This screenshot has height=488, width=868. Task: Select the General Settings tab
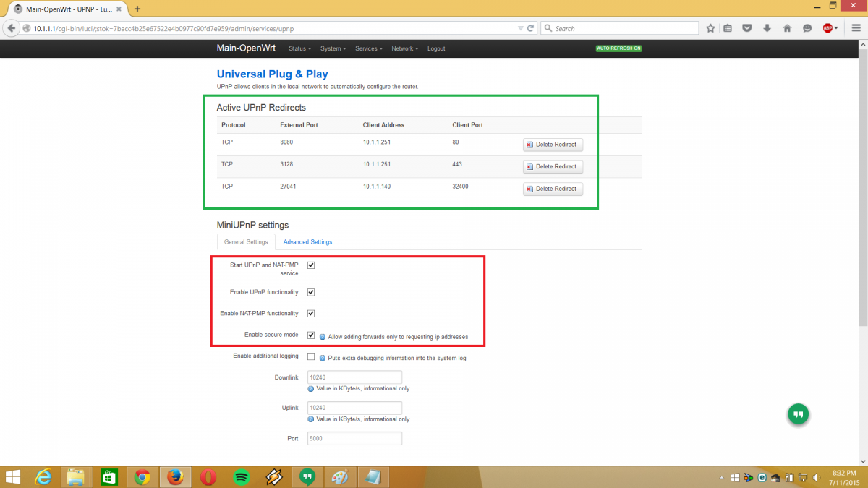(x=246, y=242)
